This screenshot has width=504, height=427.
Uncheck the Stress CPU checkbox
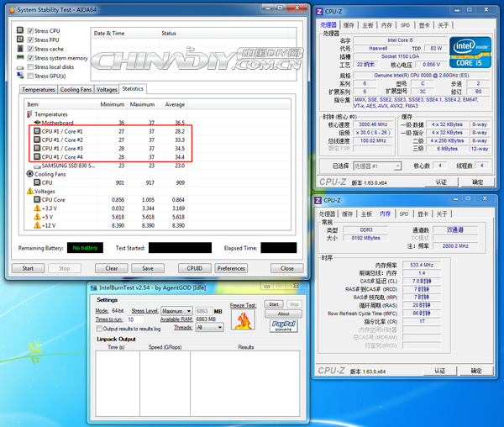(30, 30)
